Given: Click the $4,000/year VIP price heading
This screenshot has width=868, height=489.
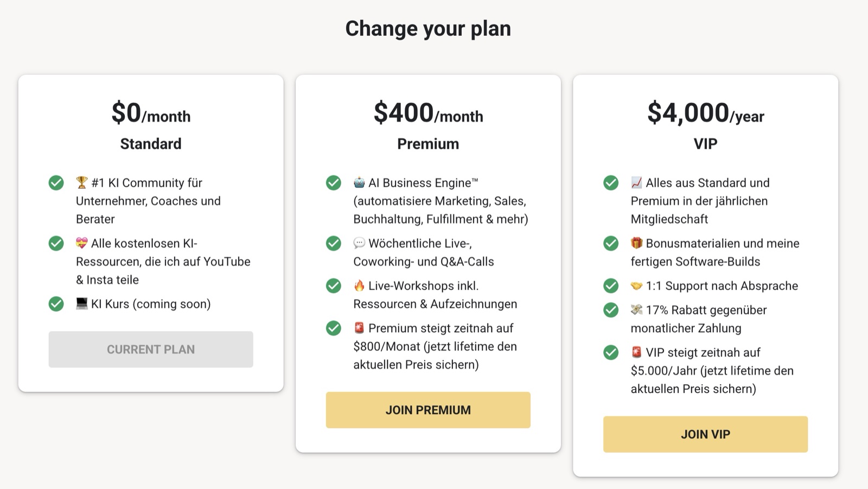Looking at the screenshot, I should (x=705, y=113).
